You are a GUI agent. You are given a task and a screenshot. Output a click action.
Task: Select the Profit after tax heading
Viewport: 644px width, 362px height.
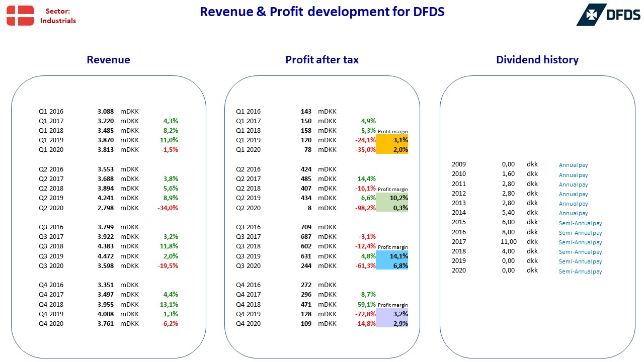[322, 60]
